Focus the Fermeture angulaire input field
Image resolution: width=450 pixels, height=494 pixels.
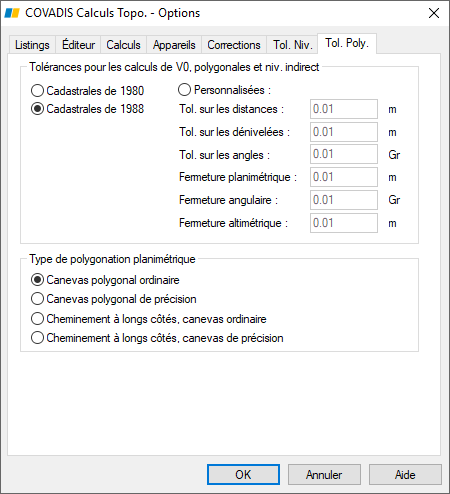point(344,200)
